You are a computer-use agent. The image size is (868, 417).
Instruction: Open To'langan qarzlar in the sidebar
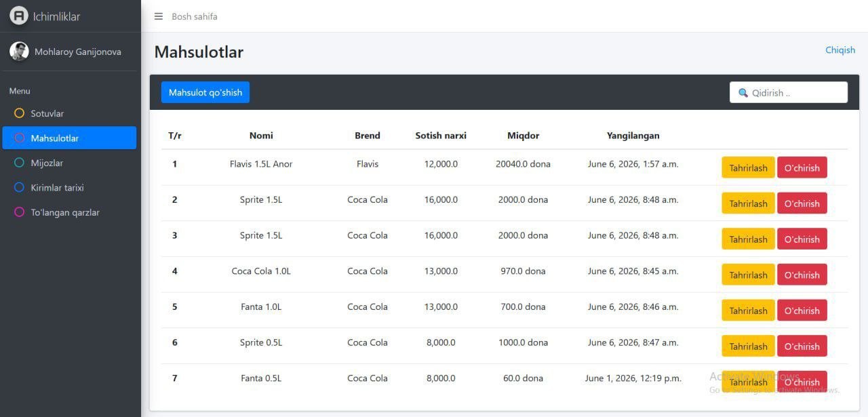coord(69,212)
